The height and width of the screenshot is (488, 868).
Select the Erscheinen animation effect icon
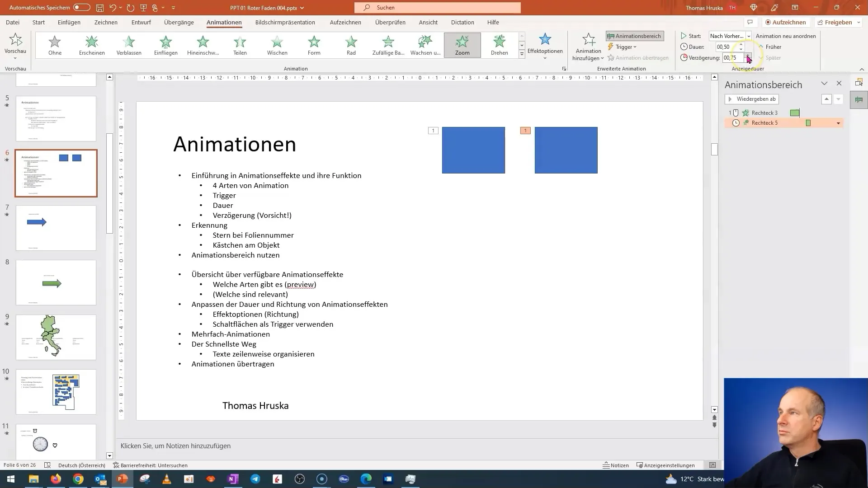(x=92, y=45)
